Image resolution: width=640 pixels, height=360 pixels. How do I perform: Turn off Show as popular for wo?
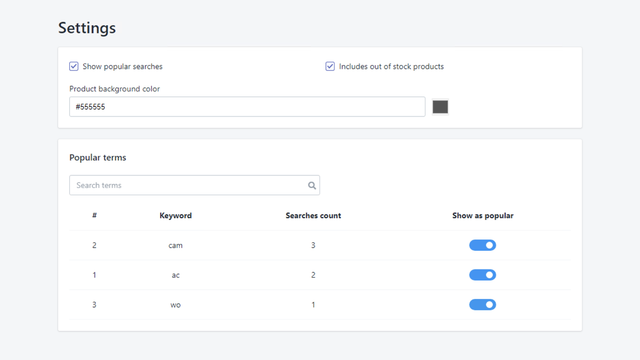(482, 304)
